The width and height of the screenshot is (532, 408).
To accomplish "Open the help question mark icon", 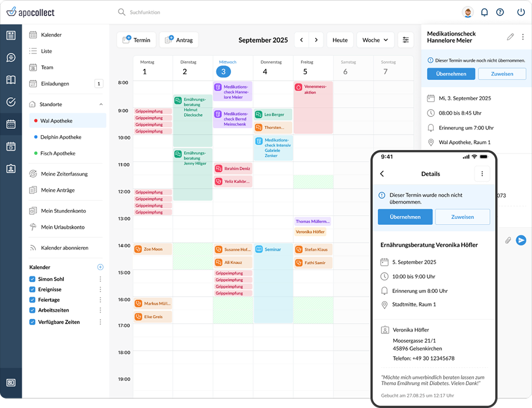I will pos(500,12).
